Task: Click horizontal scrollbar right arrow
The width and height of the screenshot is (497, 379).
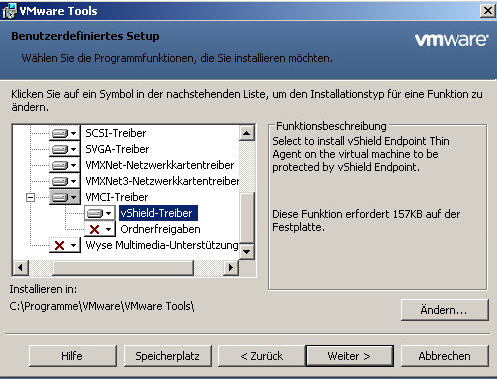Action: coord(231,268)
